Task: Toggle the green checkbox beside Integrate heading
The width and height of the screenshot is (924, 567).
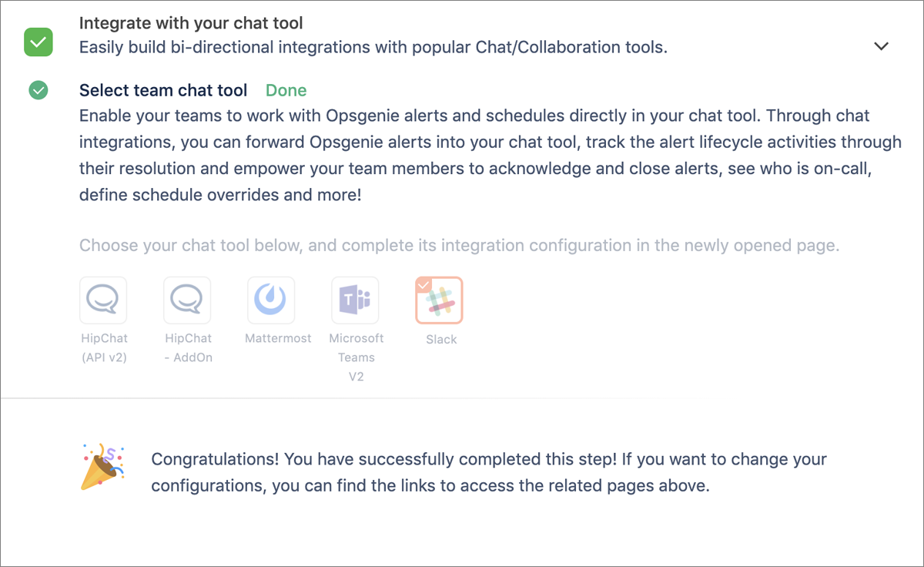Action: point(38,42)
